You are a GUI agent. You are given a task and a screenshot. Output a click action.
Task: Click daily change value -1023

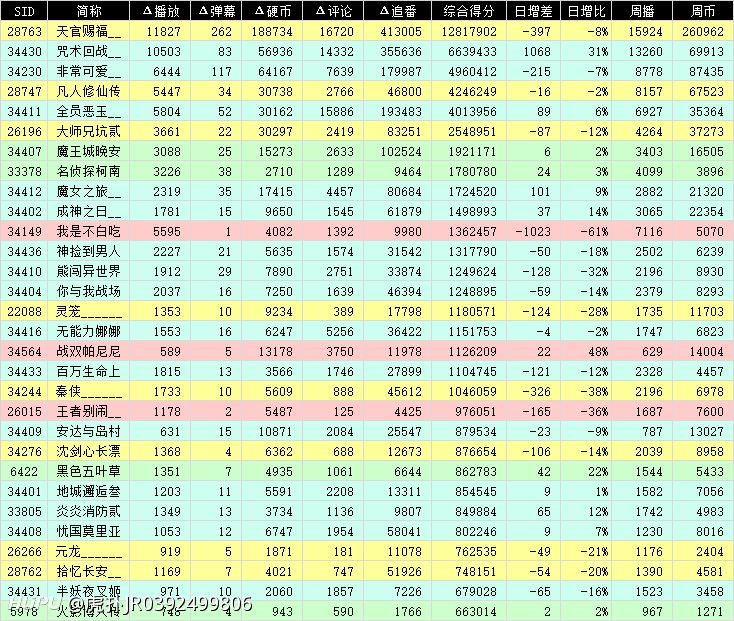533,232
